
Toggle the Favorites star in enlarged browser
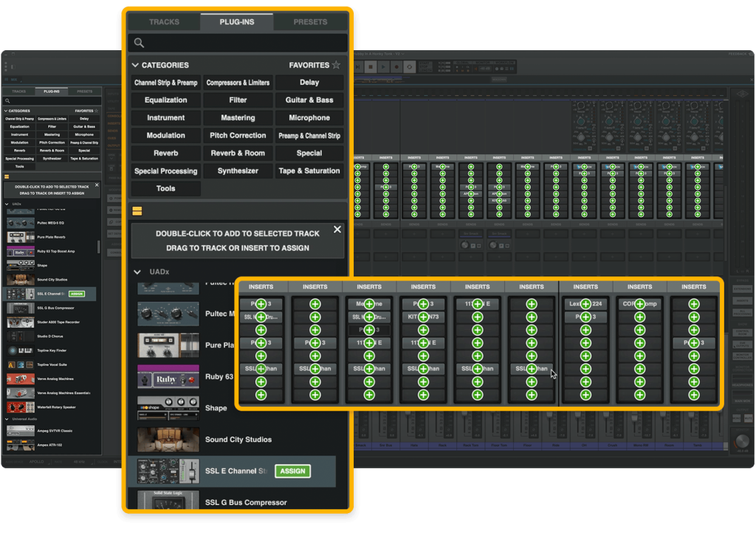[336, 65]
